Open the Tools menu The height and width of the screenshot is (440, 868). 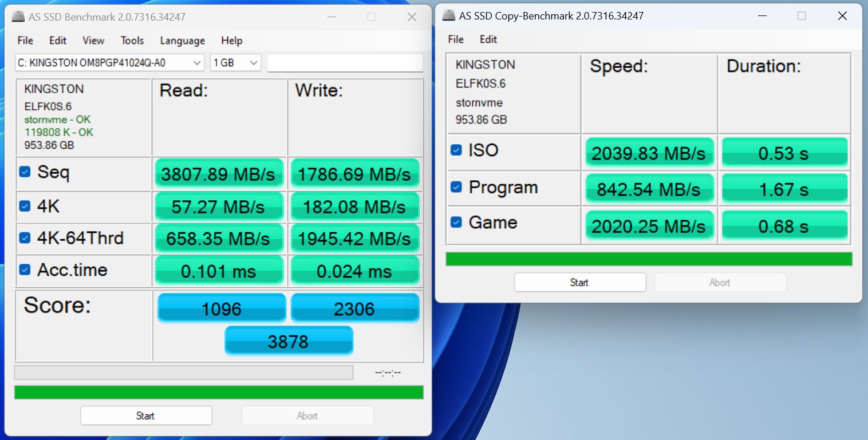132,41
